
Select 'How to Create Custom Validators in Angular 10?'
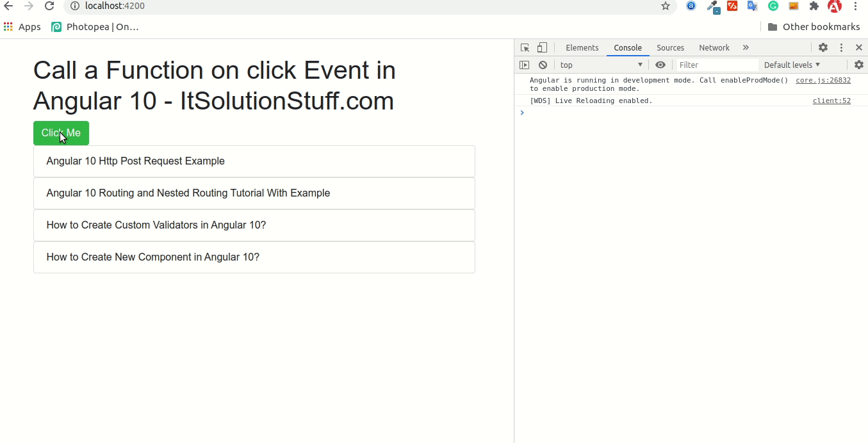pos(254,225)
